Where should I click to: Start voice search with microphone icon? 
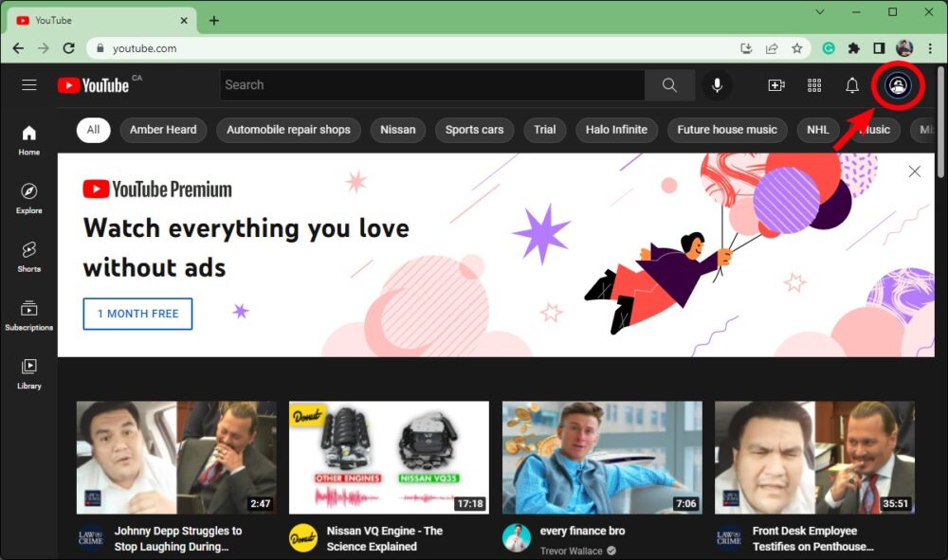tap(717, 85)
